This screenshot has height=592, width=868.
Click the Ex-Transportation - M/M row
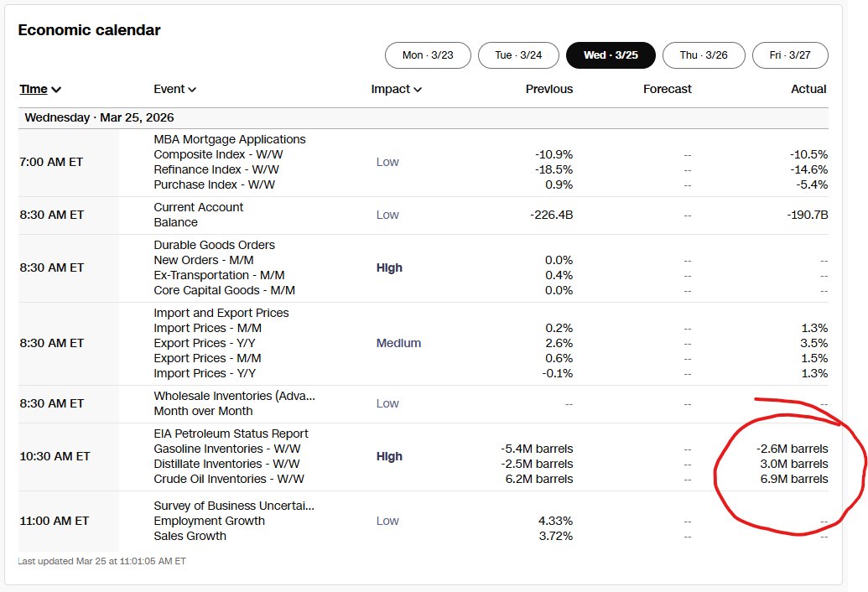[x=219, y=275]
